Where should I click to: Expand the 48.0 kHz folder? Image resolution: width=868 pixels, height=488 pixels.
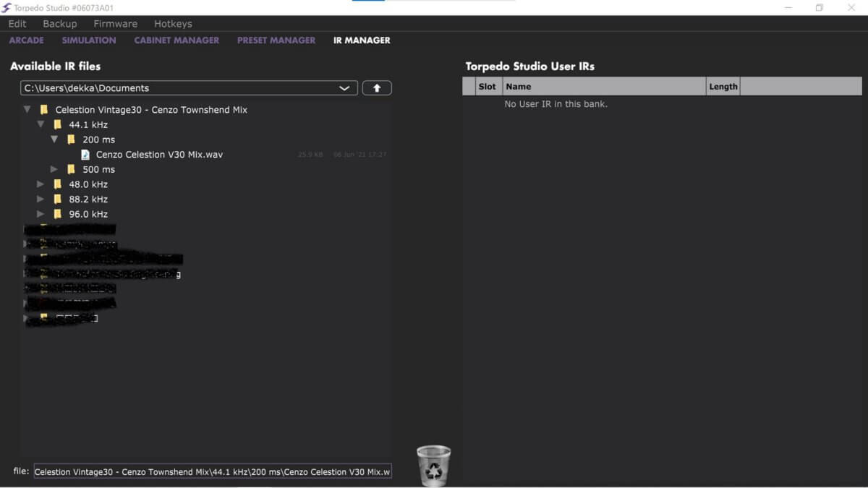(41, 184)
